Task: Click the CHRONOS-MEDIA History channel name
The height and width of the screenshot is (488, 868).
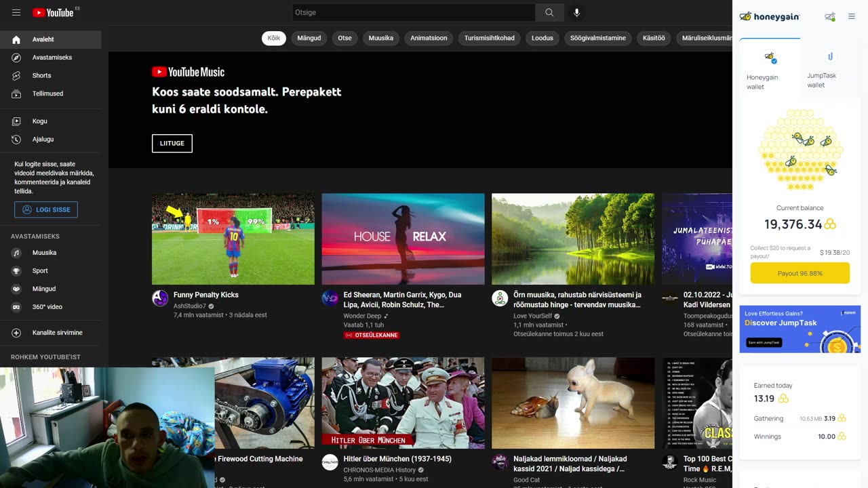Action: 380,470
